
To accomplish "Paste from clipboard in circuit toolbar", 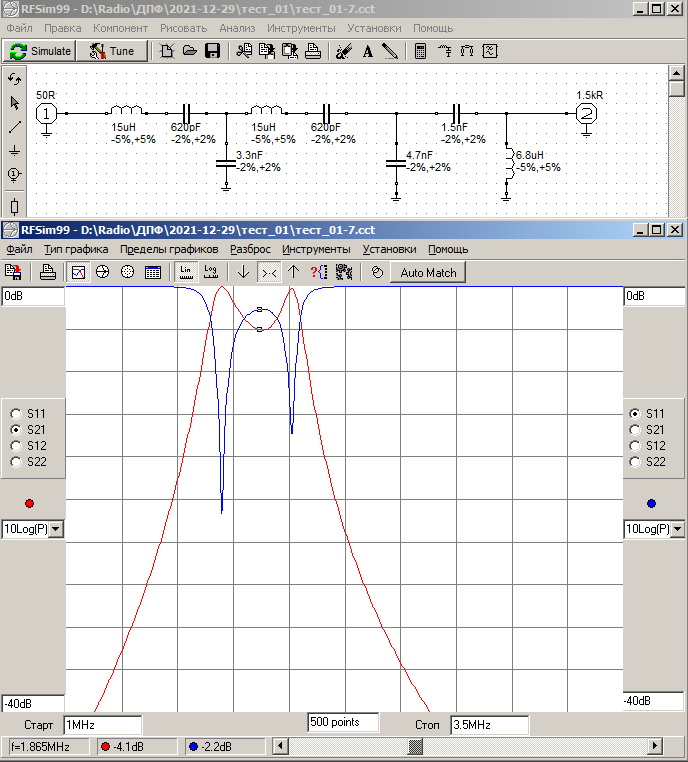I will (x=290, y=51).
